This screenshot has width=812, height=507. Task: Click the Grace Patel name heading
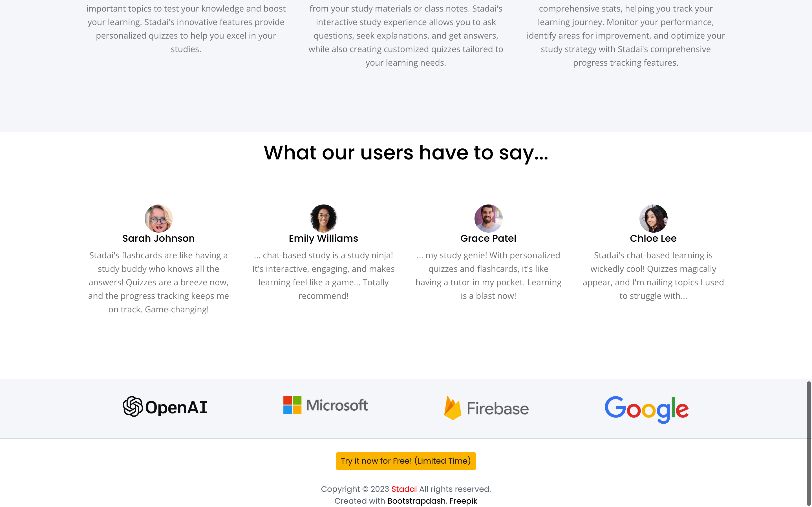(488, 238)
